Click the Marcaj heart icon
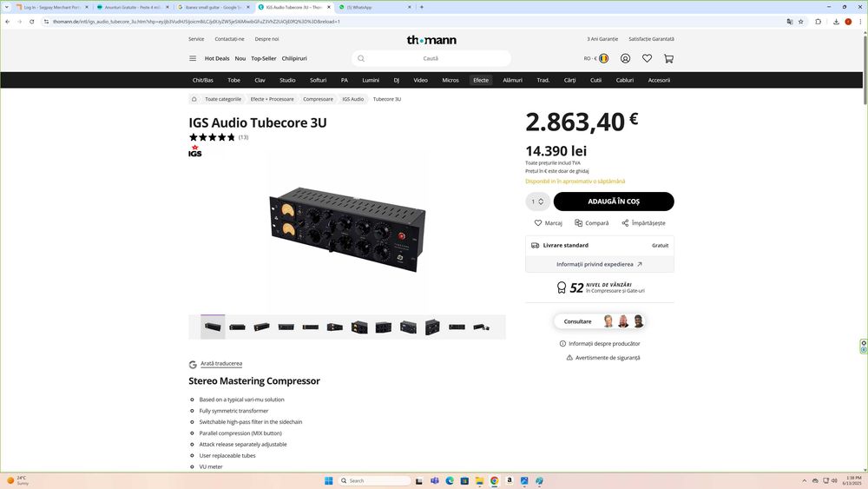This screenshot has height=489, width=868. (x=537, y=222)
